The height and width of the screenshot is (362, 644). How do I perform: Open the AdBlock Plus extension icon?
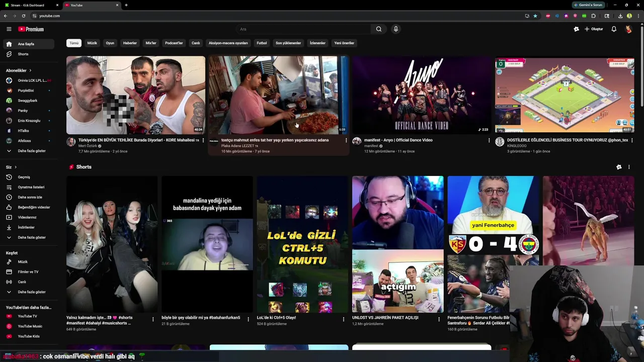(548, 16)
